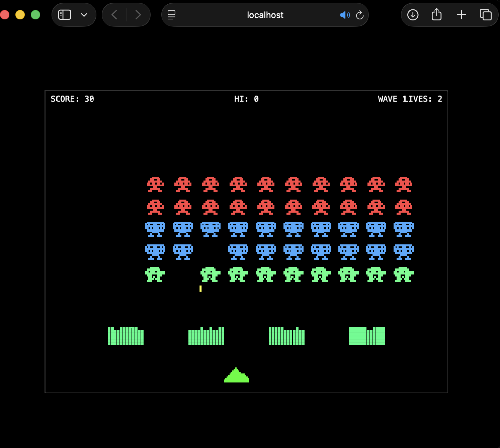The image size is (500, 448).
Task: Click the rightmost green shield bunker
Action: 367,336
